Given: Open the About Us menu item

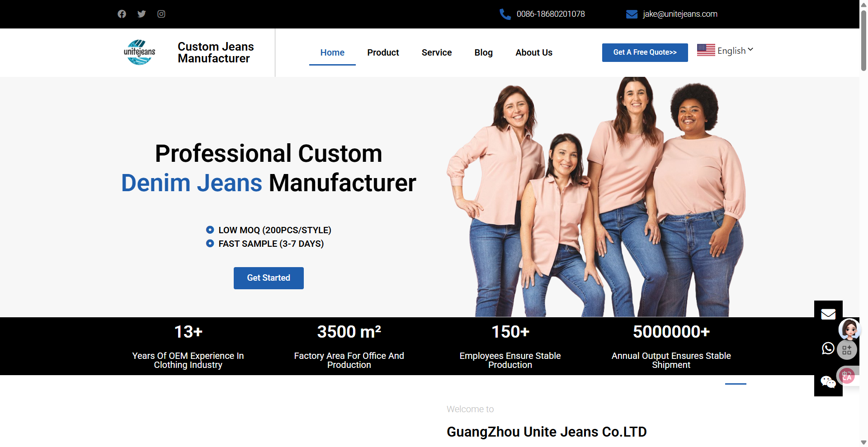Looking at the screenshot, I should click(534, 52).
